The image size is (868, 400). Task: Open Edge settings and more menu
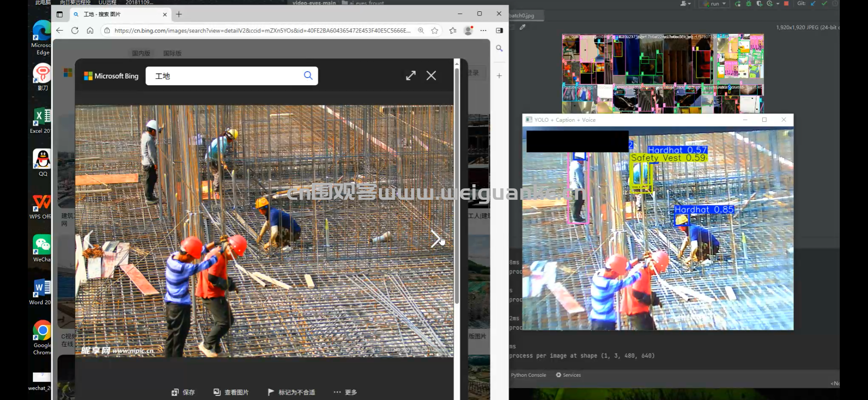(x=483, y=31)
